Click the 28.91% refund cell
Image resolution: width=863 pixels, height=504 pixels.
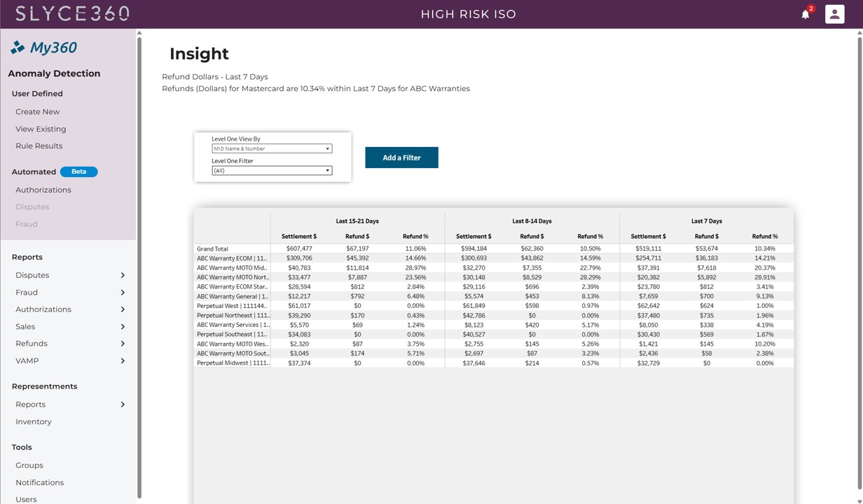point(765,278)
